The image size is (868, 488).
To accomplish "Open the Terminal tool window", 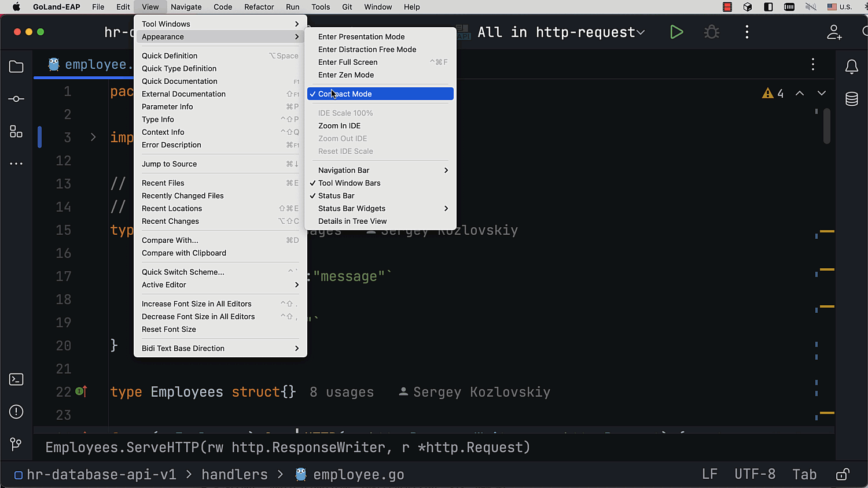I will coord(16,379).
